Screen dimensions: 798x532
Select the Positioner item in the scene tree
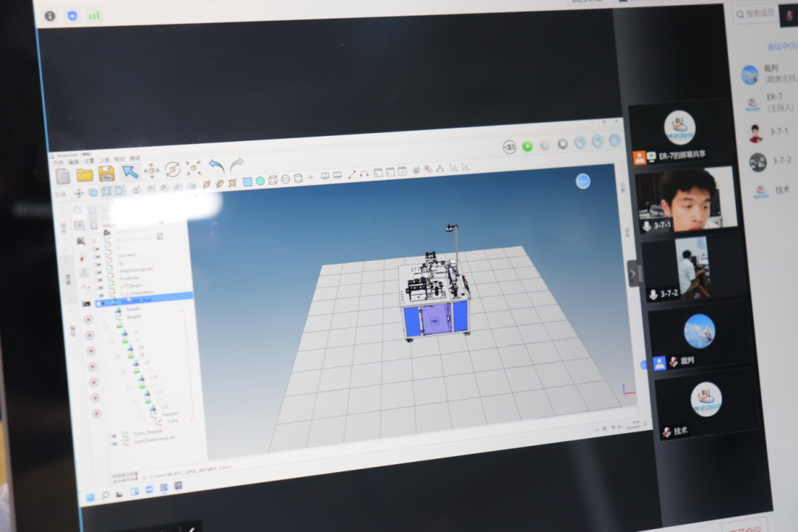[x=129, y=278]
